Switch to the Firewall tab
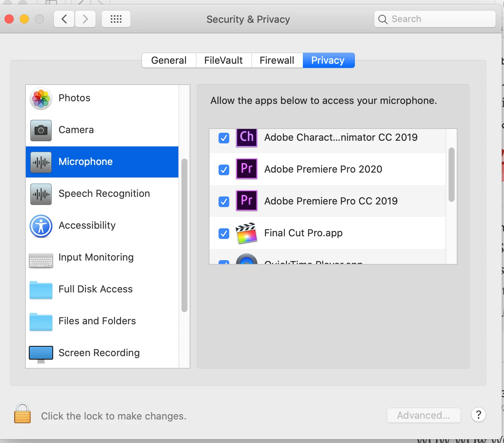This screenshot has width=504, height=443. click(x=277, y=60)
